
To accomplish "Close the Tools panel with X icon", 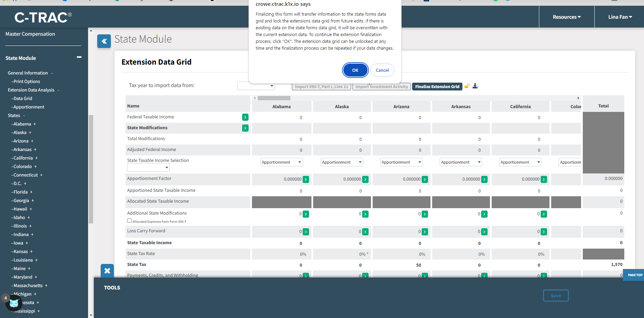I will (107, 271).
